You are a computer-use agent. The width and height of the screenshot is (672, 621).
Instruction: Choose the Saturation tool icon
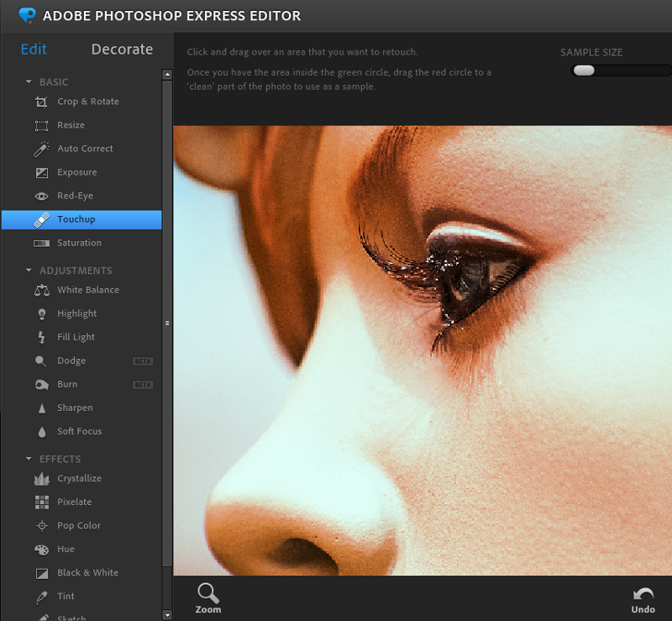pyautogui.click(x=41, y=243)
